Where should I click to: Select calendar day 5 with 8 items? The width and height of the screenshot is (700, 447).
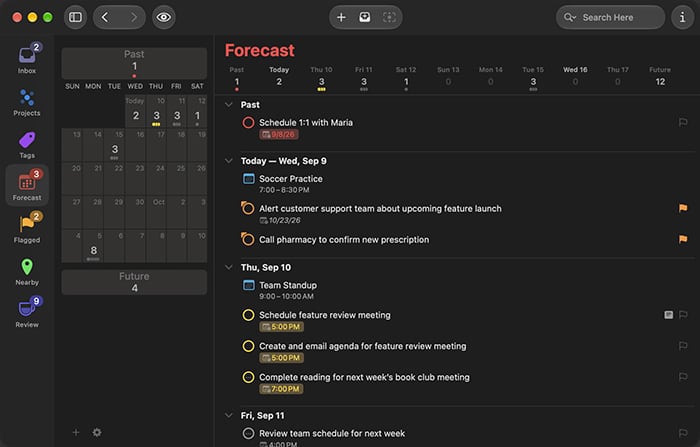coord(94,246)
